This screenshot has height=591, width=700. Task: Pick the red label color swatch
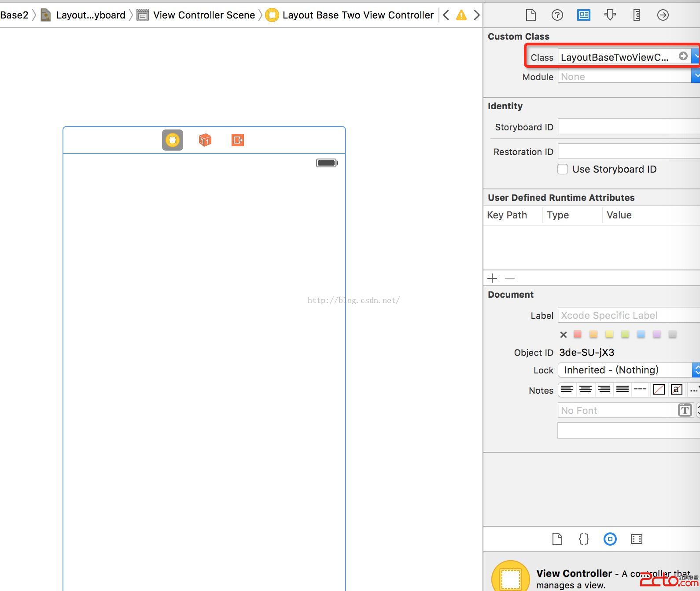pos(578,335)
